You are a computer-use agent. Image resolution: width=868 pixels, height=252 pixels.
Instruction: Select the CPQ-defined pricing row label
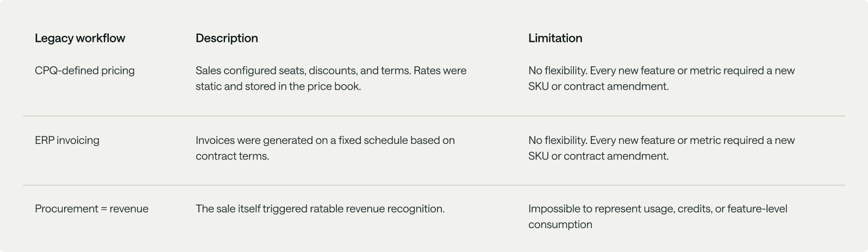(85, 71)
